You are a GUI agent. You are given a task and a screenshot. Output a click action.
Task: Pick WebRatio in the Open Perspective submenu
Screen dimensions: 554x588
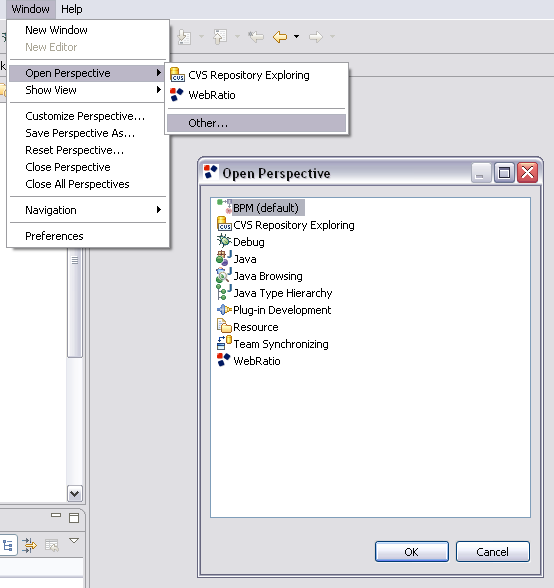coord(257,95)
